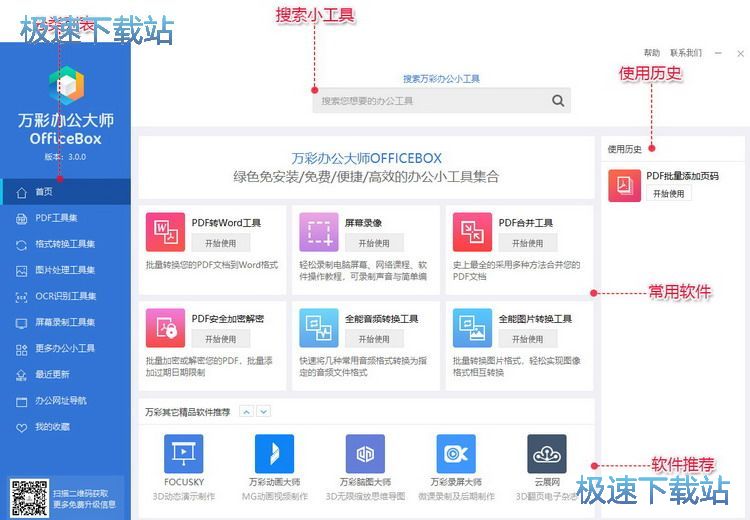Viewport: 750px width, 520px height.
Task: Click 开始使用 under 全能音频转换工具
Action: [374, 339]
